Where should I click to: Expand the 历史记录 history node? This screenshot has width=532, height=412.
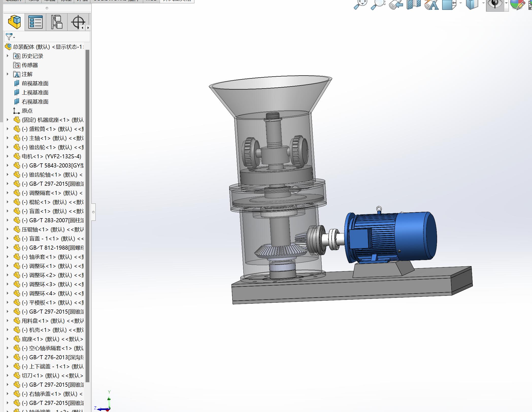tap(7, 56)
